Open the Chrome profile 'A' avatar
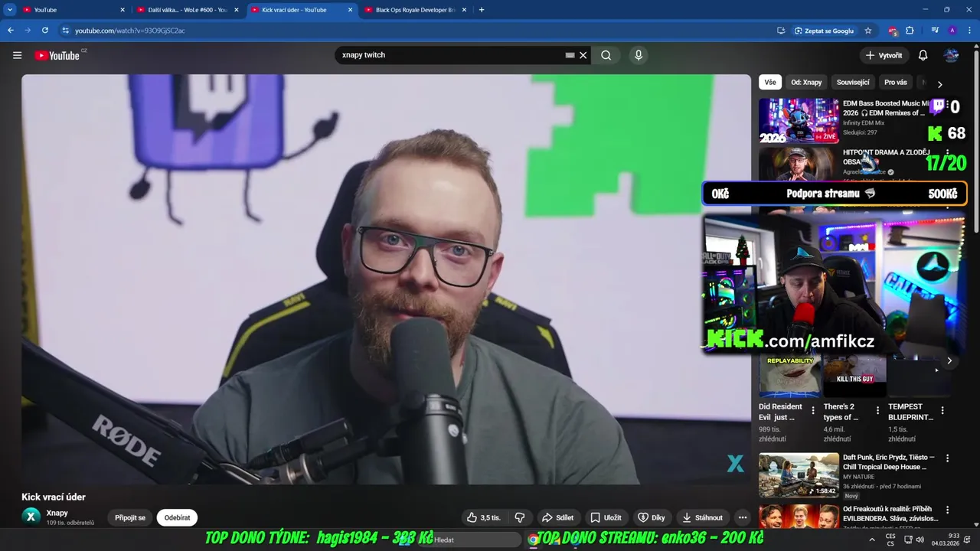The height and width of the screenshot is (551, 980). pyautogui.click(x=952, y=31)
